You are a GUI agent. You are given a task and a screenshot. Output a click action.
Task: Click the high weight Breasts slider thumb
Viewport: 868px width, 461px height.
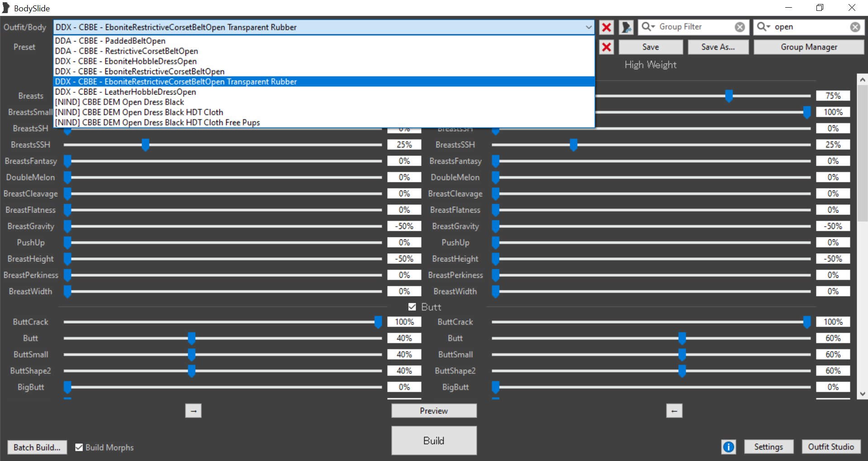pyautogui.click(x=729, y=96)
